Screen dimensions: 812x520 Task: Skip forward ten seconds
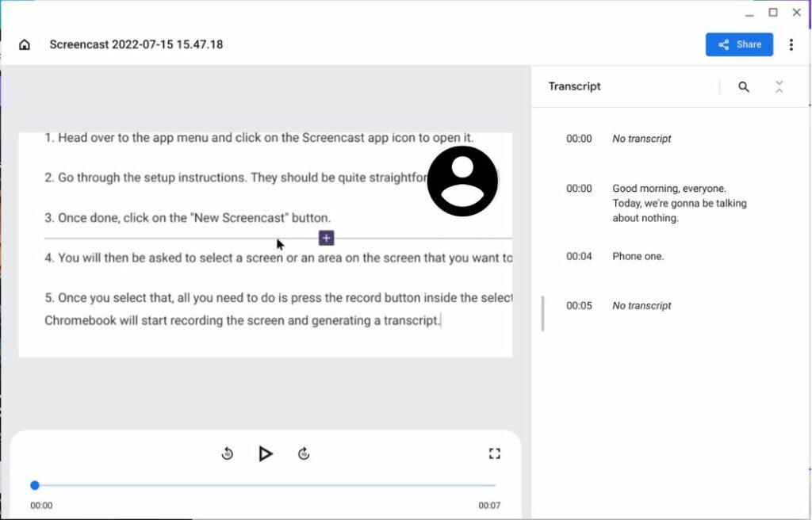click(x=304, y=453)
